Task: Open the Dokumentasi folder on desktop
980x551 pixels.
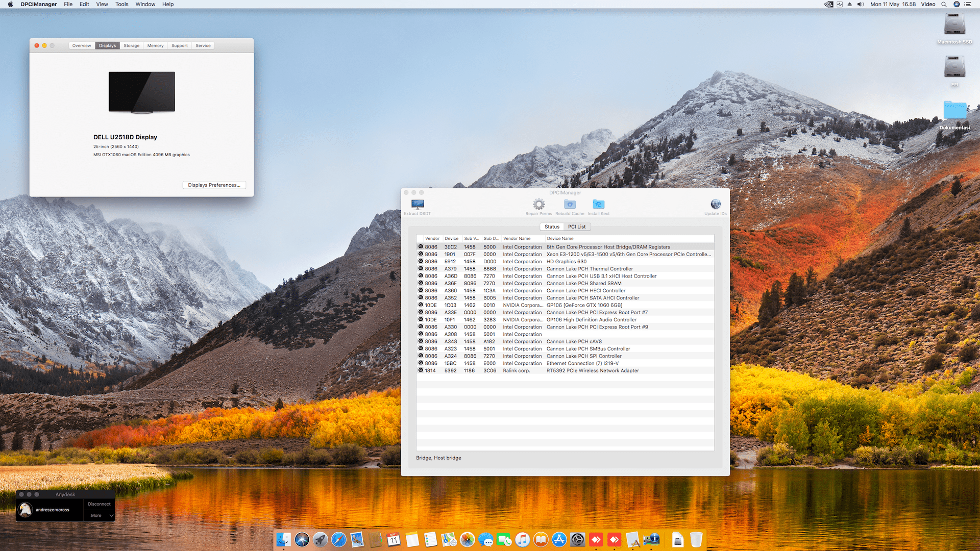Action: click(x=954, y=111)
